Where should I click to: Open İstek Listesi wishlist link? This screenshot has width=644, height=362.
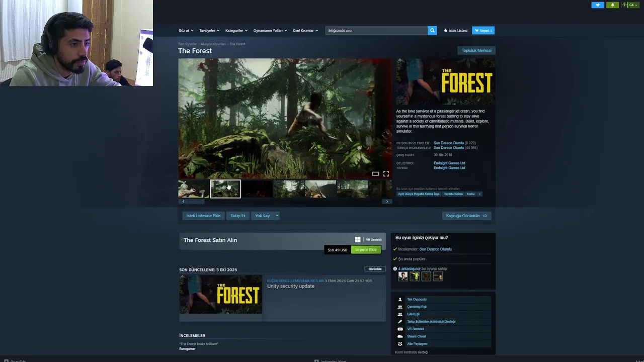455,31
